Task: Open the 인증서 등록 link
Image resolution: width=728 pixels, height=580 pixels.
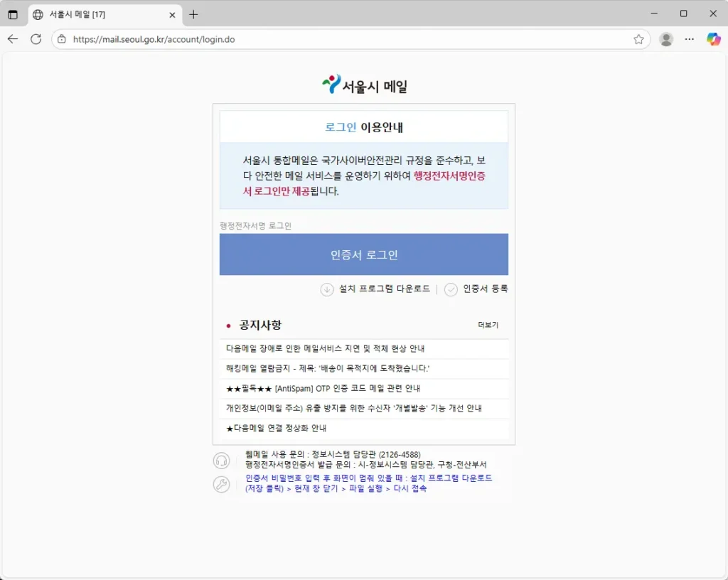Action: pyautogui.click(x=486, y=289)
